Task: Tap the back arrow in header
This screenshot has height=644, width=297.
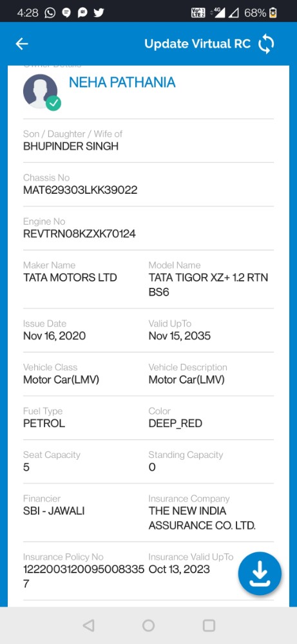Action: (x=22, y=44)
